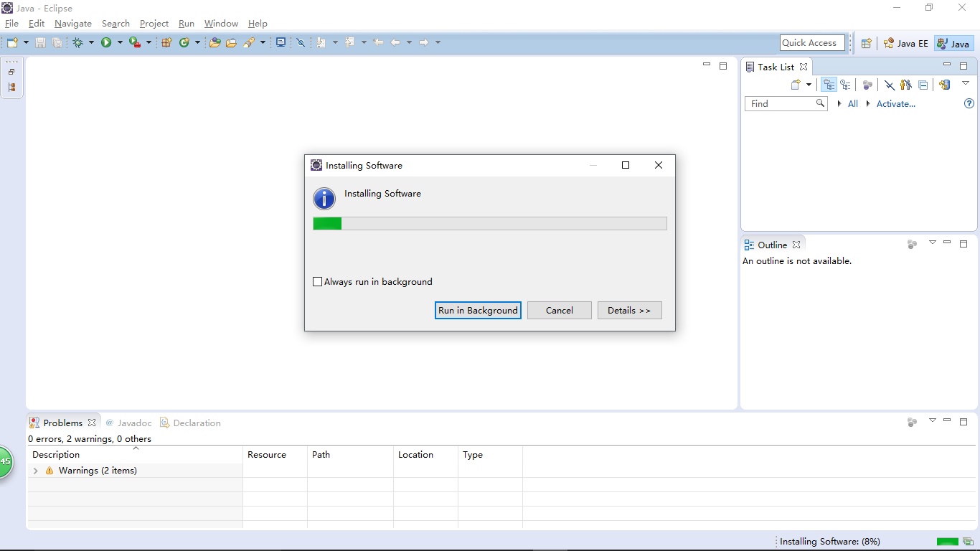980x551 pixels.
Task: Click the Find field in Task List
Action: [x=788, y=104]
